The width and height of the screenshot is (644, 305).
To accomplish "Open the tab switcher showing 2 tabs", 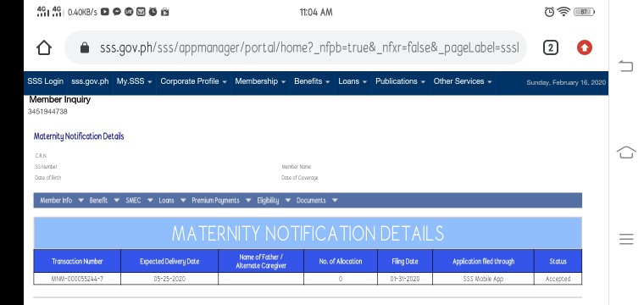I will click(550, 48).
